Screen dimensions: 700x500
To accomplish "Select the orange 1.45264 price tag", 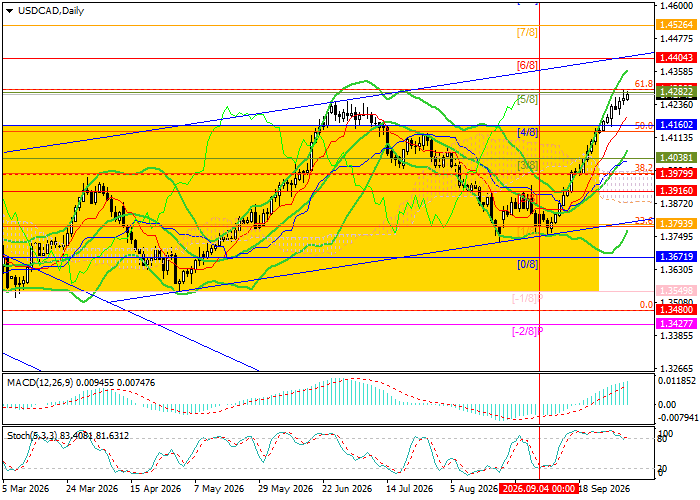I will 675,25.
